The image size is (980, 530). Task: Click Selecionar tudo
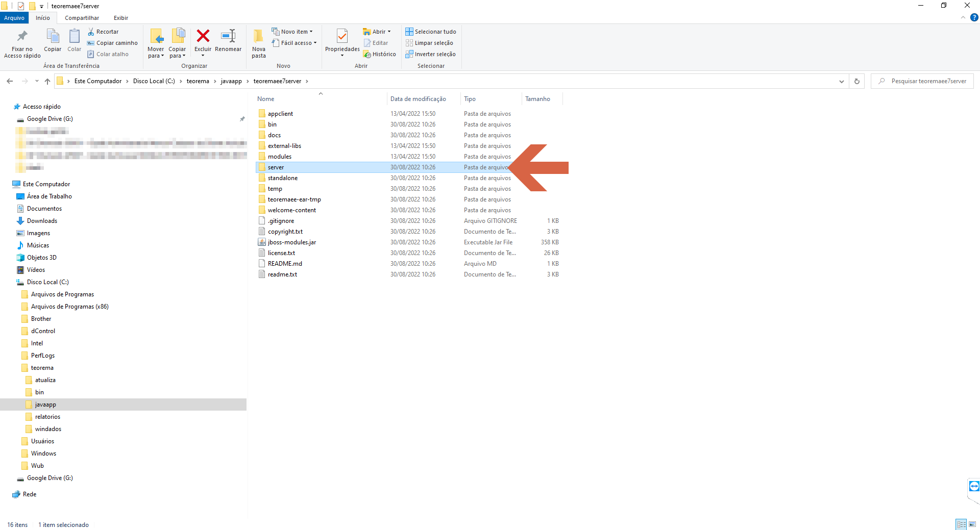point(431,32)
